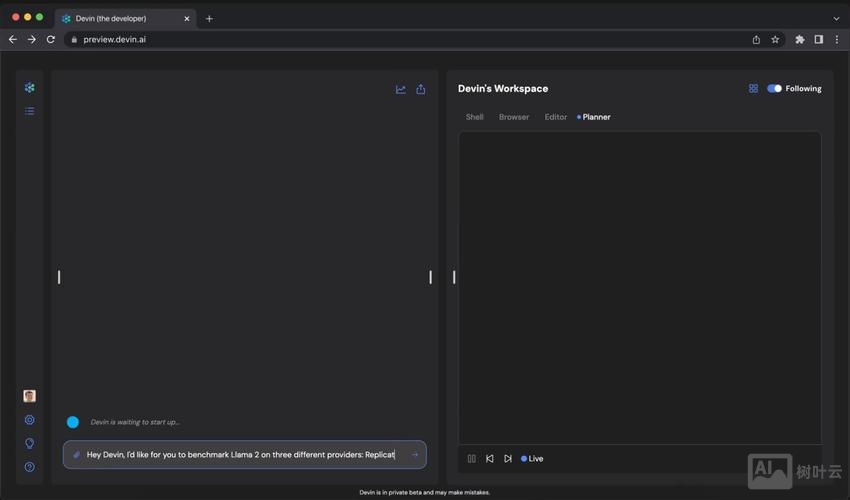
Task: Switch to the Browser tab
Action: [514, 117]
